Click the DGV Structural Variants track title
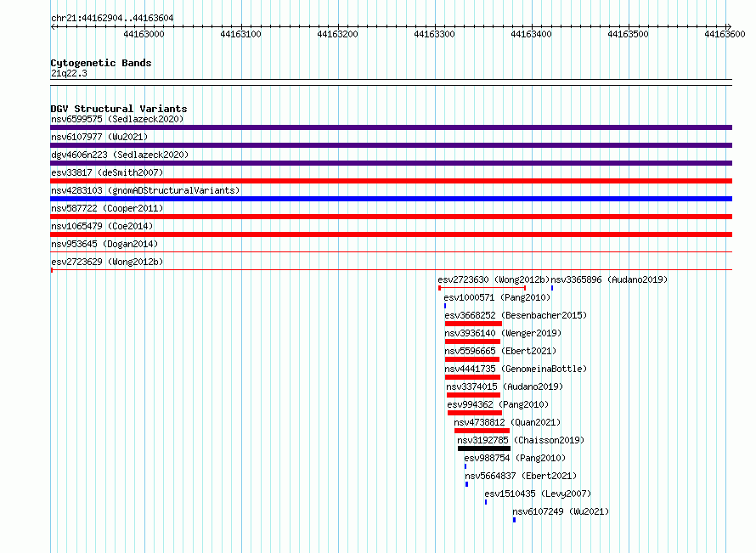 119,109
